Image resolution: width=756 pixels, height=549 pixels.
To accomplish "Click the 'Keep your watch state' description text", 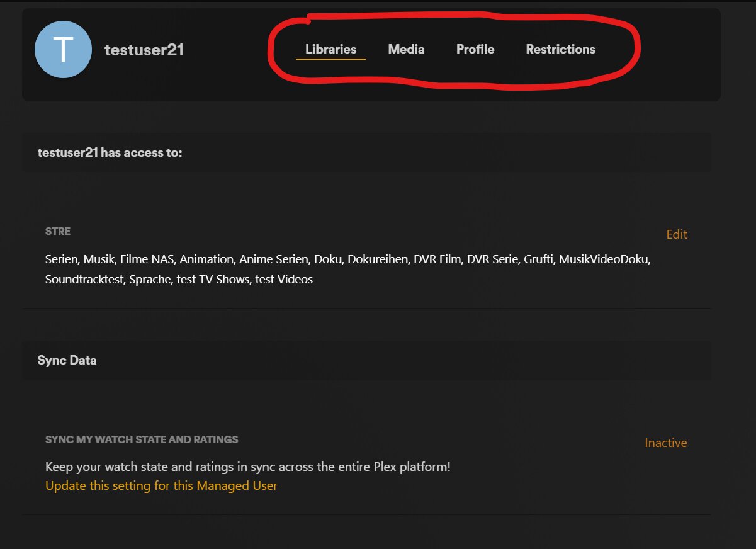I will 247,467.
